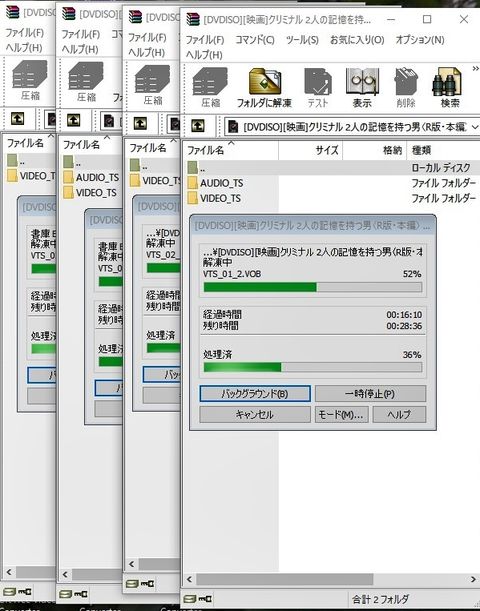The width and height of the screenshot is (480, 611).
Task: Click the 表示 view icon
Action: 362,88
